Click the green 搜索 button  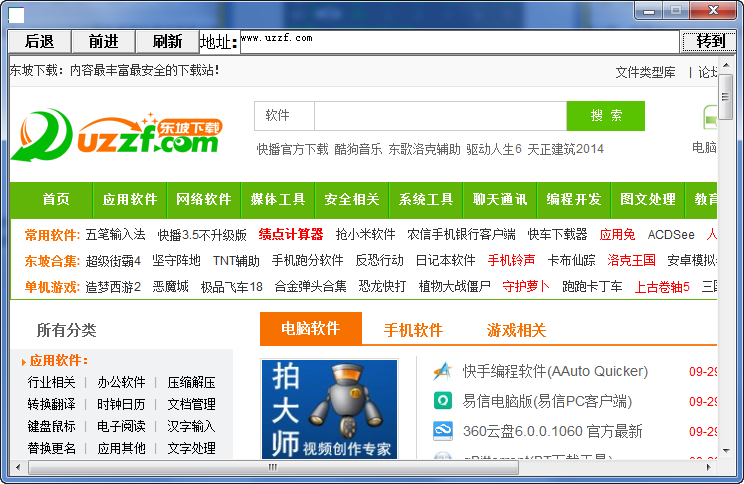606,116
